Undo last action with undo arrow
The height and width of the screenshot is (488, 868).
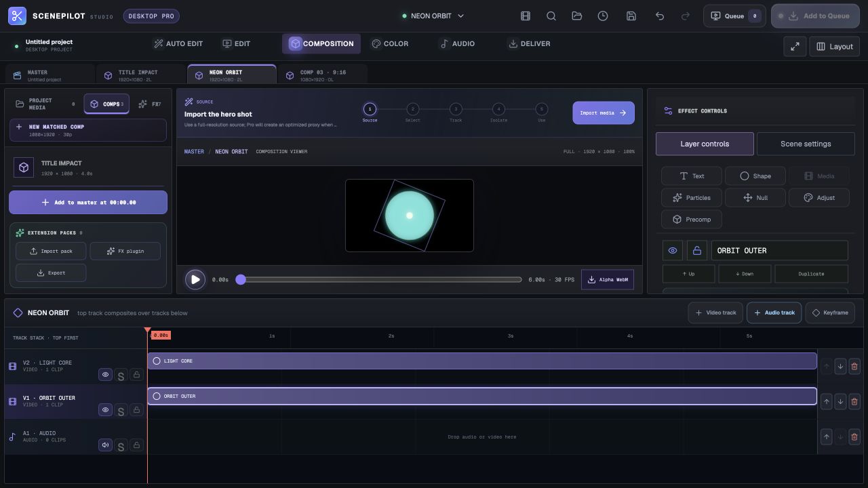[660, 16]
